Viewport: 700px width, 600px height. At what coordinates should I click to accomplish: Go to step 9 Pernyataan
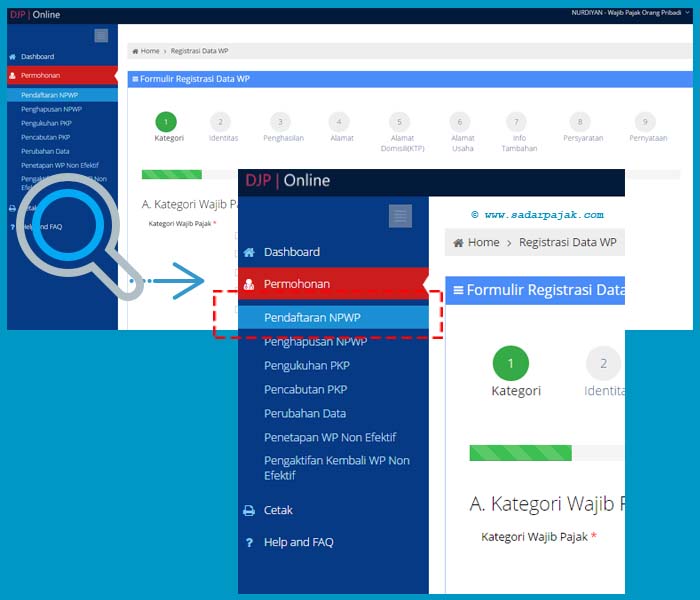coord(645,122)
